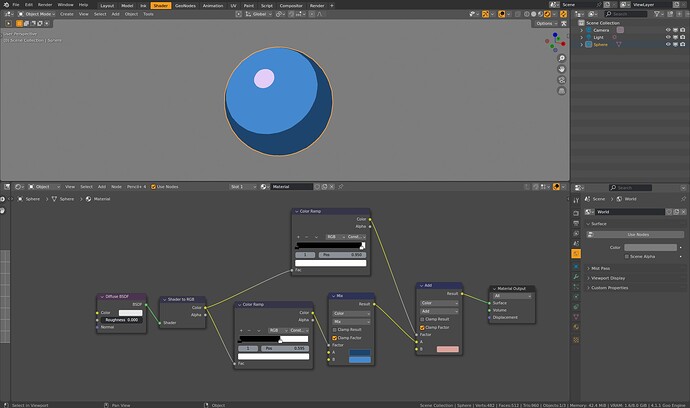
Task: Open World properties tab
Action: tap(576, 254)
